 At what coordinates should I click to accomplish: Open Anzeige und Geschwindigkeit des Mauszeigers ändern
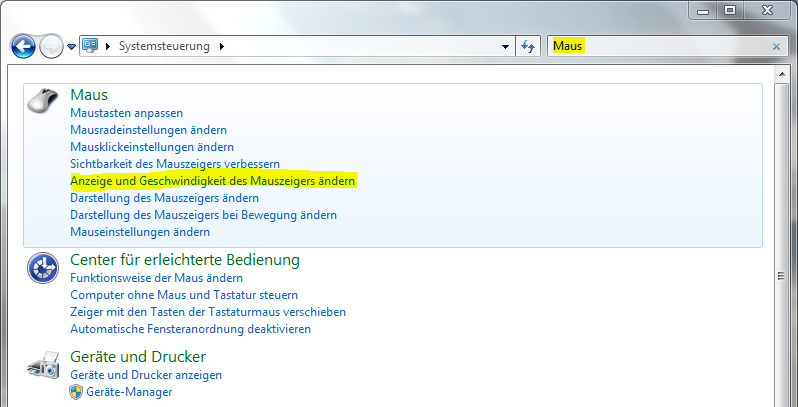(213, 181)
